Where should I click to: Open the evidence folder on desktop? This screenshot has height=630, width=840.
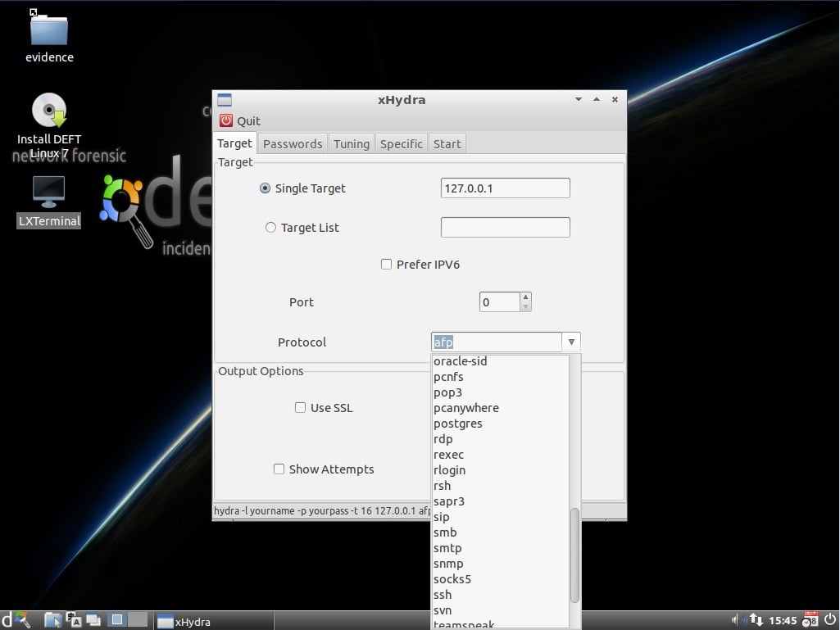tap(48, 36)
